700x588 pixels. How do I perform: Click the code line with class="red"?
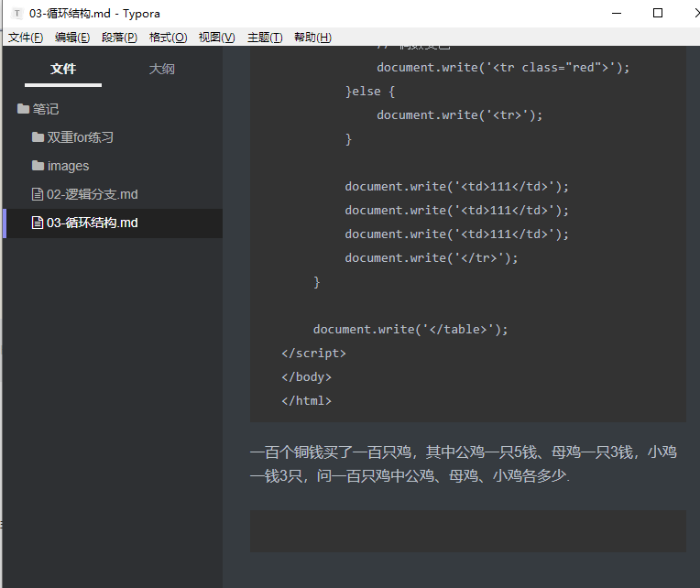[503, 68]
